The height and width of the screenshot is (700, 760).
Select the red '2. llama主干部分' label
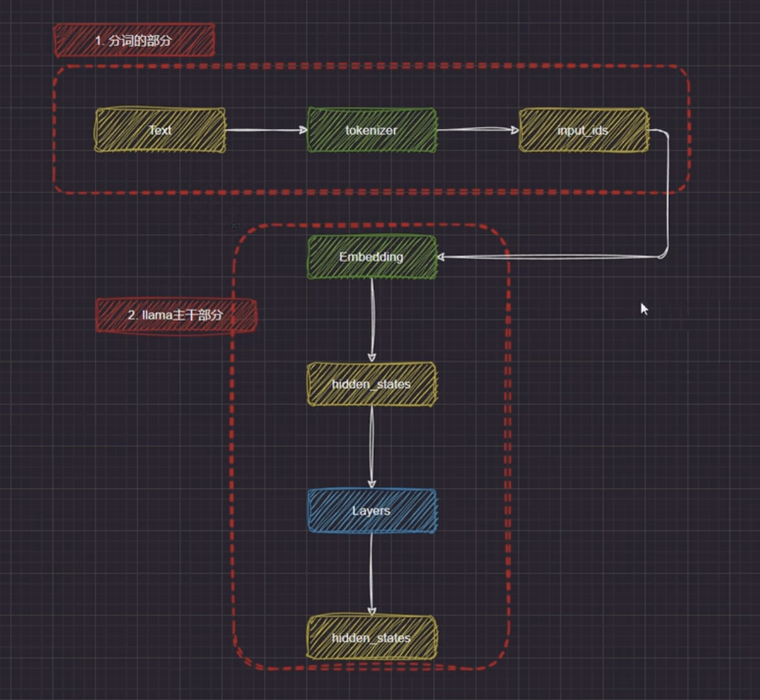coord(176,315)
